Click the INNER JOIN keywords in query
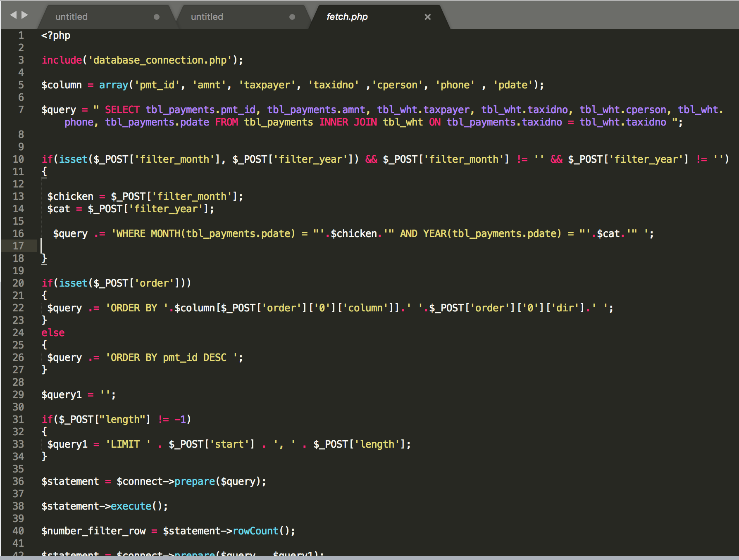 [348, 122]
